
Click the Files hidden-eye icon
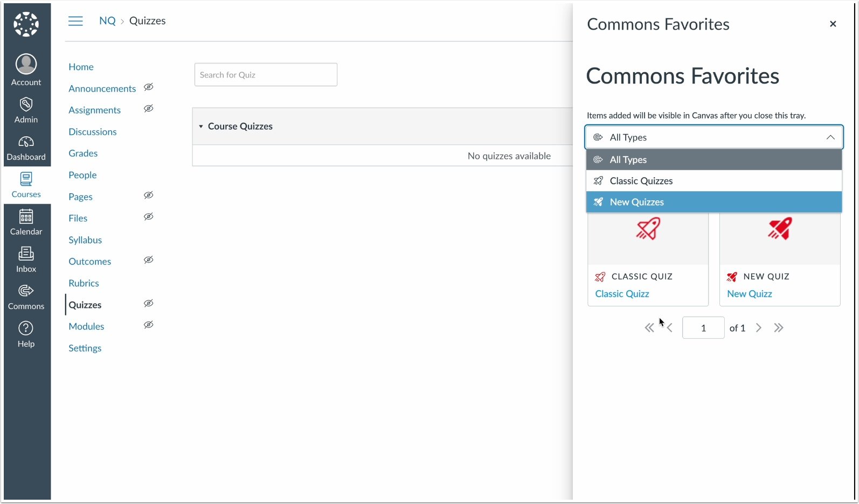[x=149, y=217]
